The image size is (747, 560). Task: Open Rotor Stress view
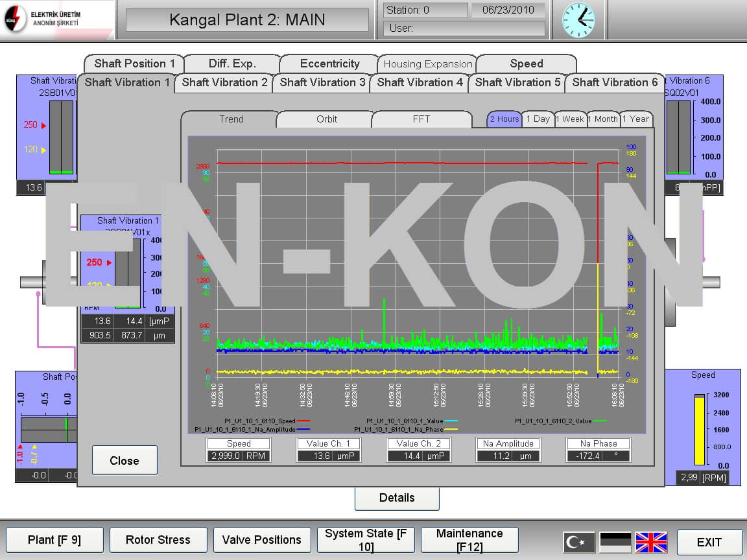[x=158, y=540]
